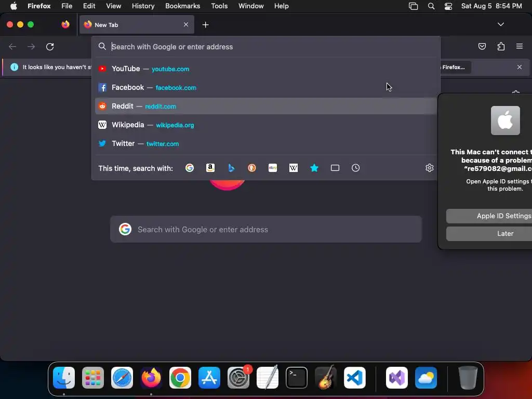532x399 pixels.
Task: Click the new tab page Google search box
Action: tap(266, 229)
